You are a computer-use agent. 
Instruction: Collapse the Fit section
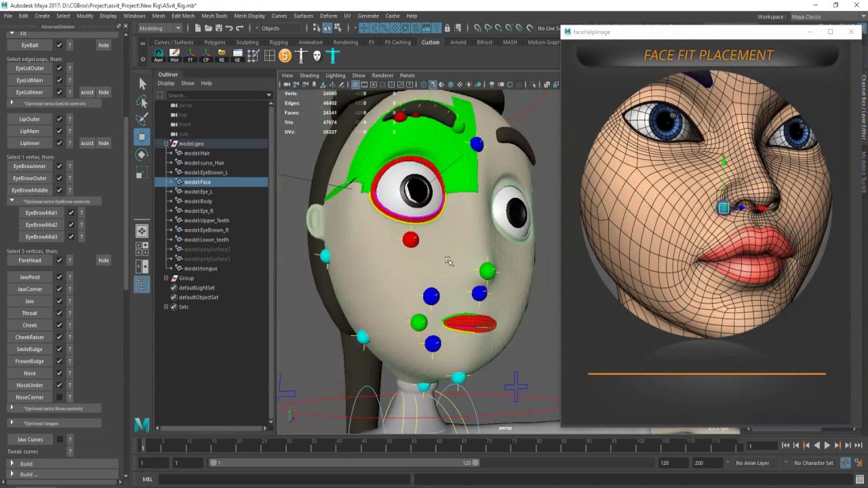point(12,33)
